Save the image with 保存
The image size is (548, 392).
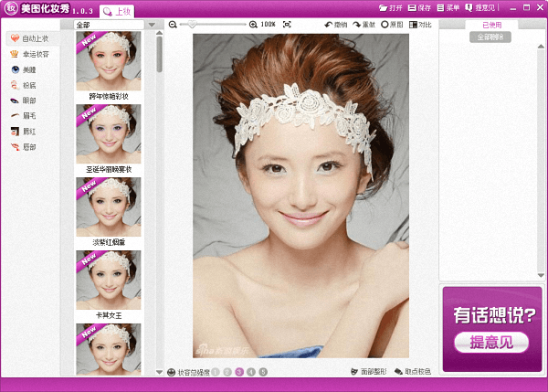click(418, 7)
